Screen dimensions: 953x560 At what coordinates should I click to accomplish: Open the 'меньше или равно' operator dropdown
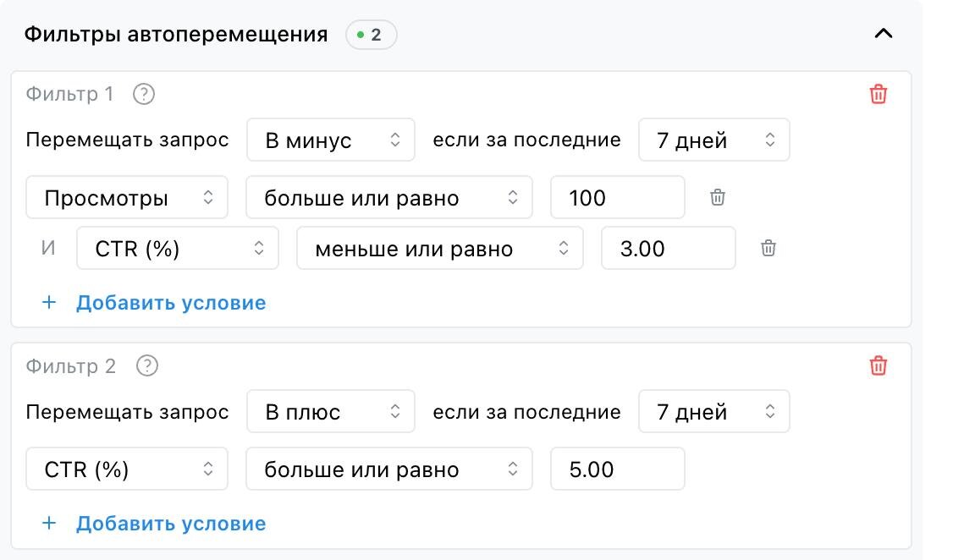click(439, 249)
